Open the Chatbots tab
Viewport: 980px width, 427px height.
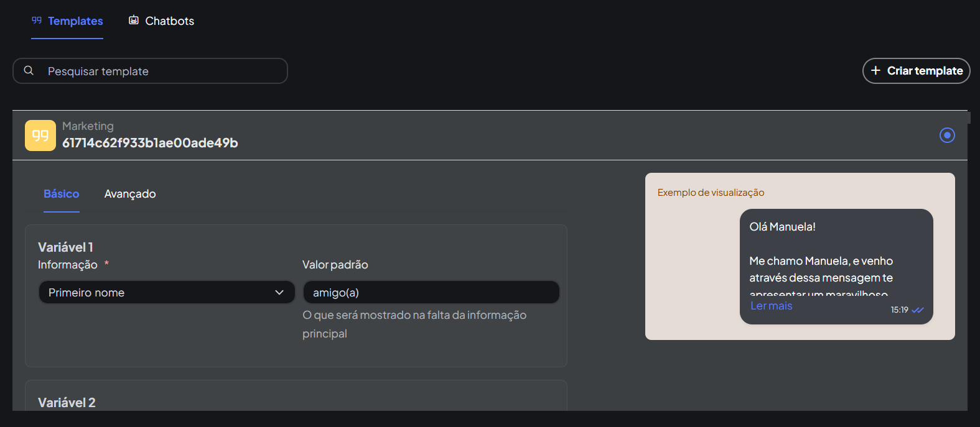point(169,21)
